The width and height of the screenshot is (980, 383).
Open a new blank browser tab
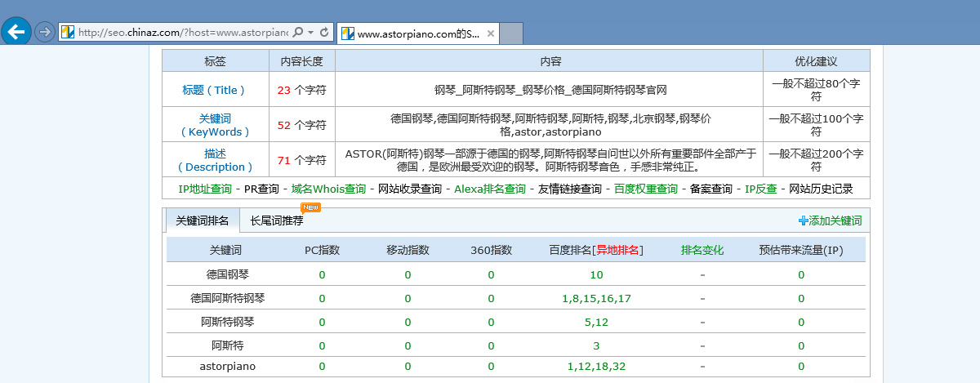(510, 34)
